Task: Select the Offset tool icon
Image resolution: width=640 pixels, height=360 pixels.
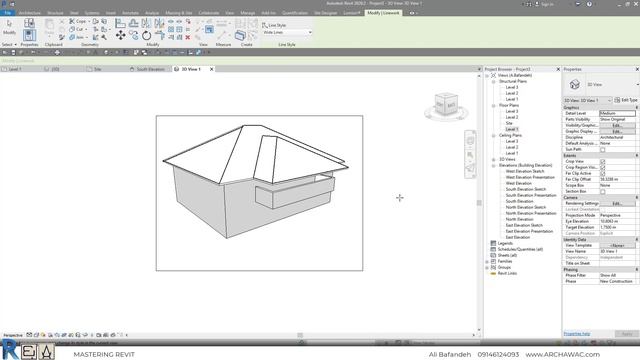Action: (x=133, y=23)
